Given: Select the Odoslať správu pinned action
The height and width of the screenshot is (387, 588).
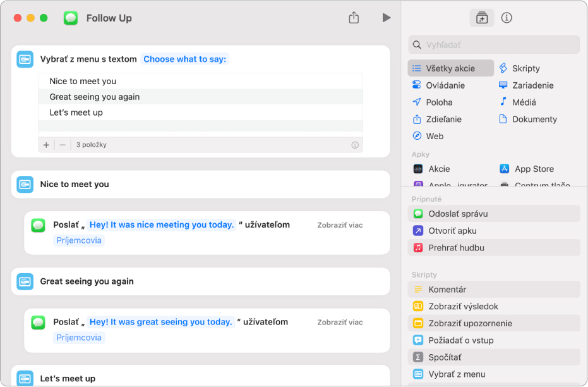Looking at the screenshot, I should pyautogui.click(x=458, y=214).
